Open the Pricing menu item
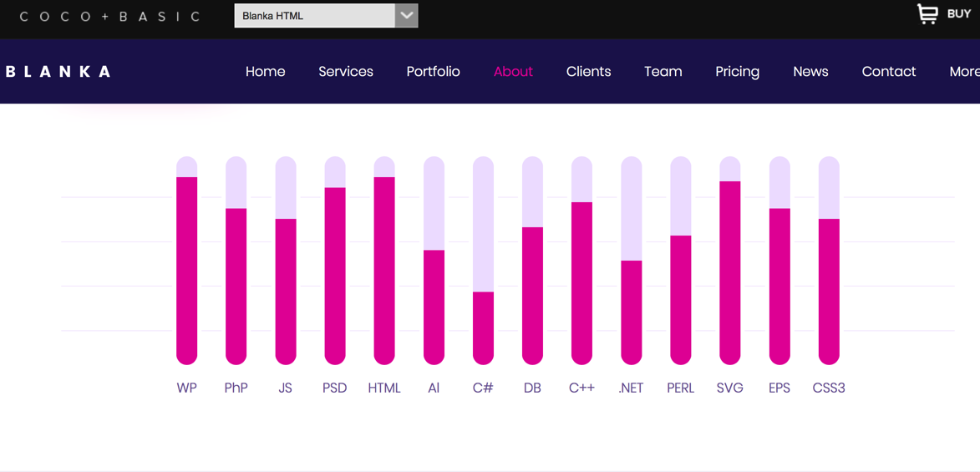Screen dimensions: 980x472 point(738,71)
